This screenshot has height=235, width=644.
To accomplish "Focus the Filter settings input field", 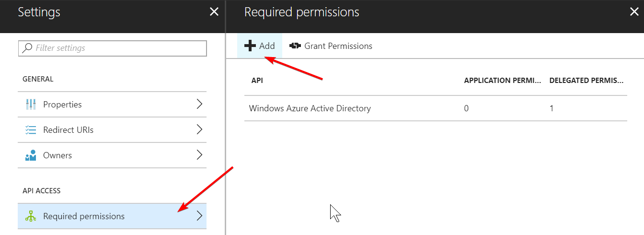I will (112, 48).
